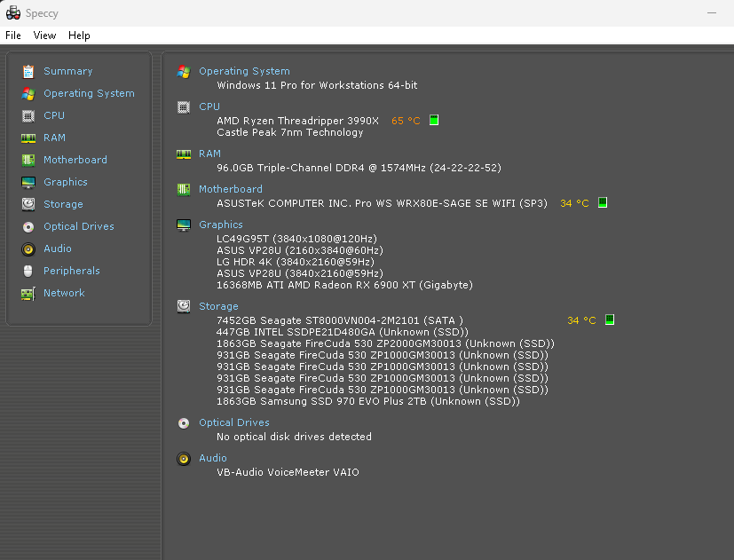This screenshot has height=560, width=734.
Task: Go to CPU page in sidebar
Action: point(54,115)
